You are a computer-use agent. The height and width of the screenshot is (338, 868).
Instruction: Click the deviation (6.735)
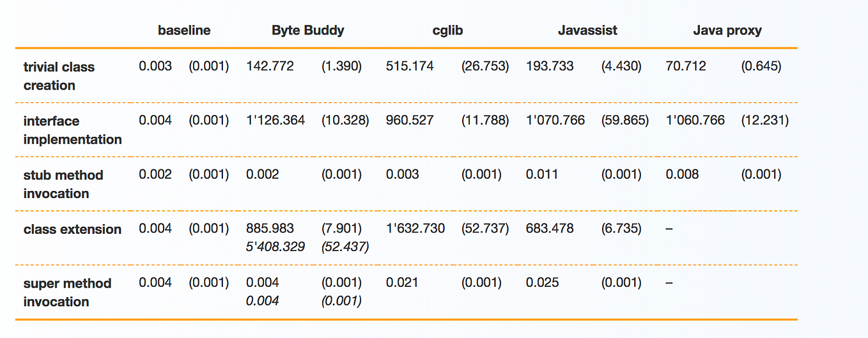coord(621,228)
